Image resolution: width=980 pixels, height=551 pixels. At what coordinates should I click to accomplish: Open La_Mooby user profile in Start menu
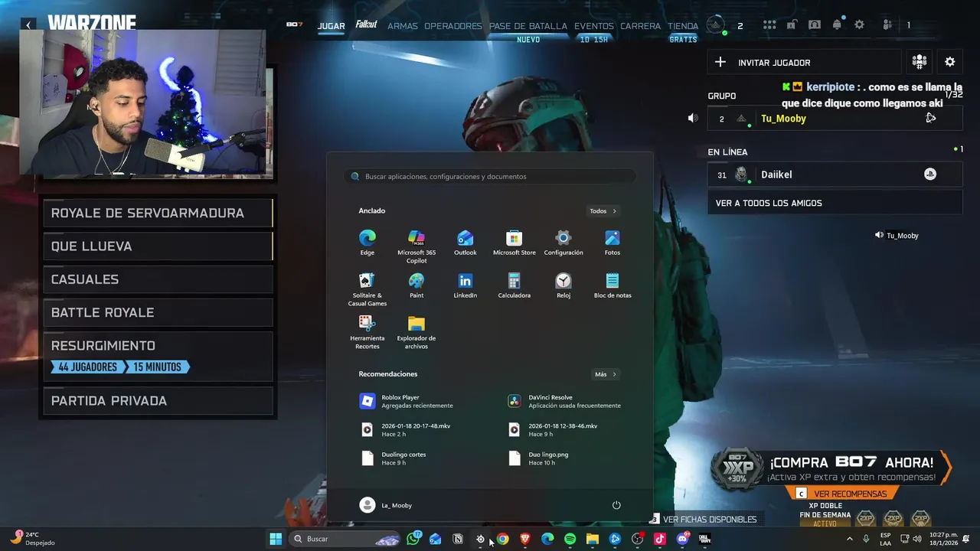tap(386, 505)
